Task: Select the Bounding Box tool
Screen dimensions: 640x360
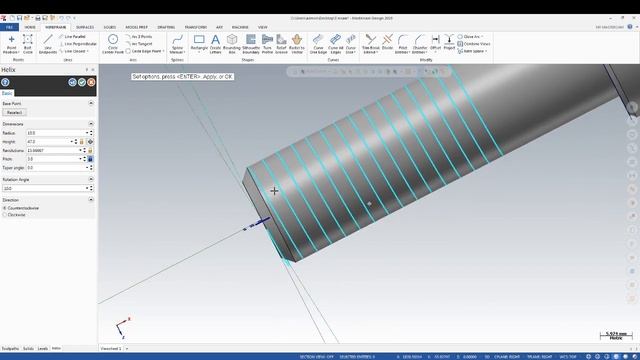Action: coord(232,44)
